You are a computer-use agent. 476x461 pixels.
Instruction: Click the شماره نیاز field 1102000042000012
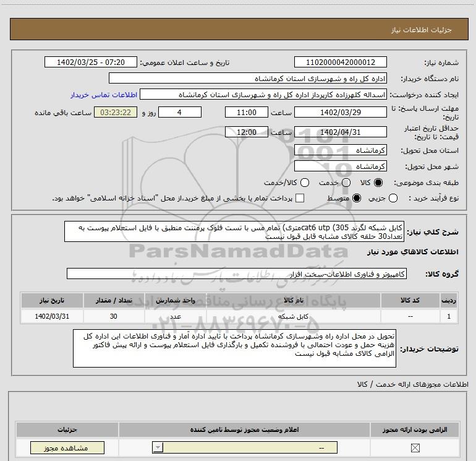pyautogui.click(x=340, y=62)
